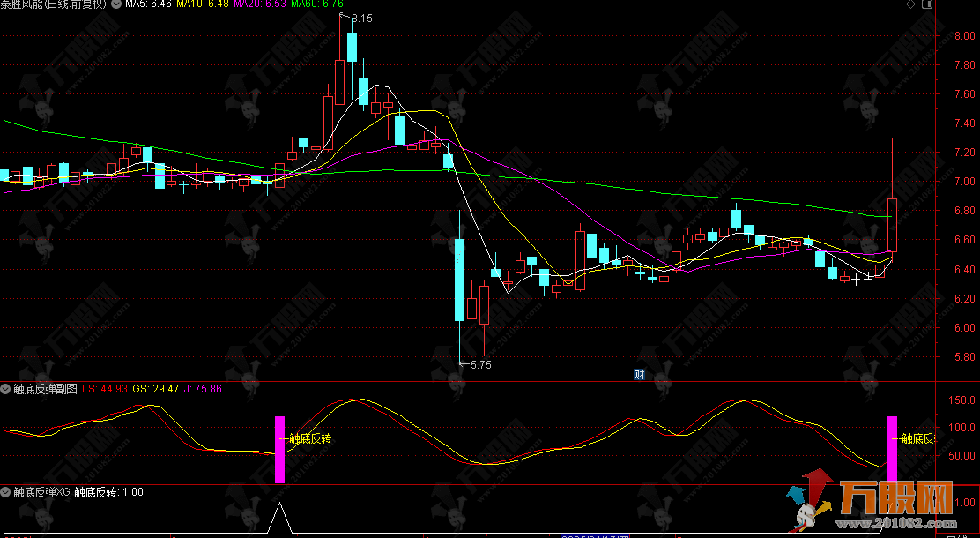The width and height of the screenshot is (980, 538).
Task: Click the 泰胜风能 chart title
Action: [x=54, y=4]
